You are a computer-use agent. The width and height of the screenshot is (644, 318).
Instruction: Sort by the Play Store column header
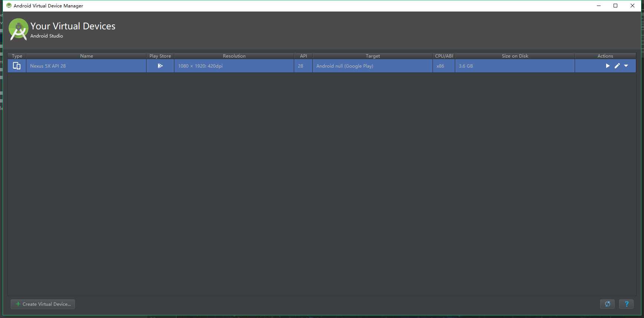pyautogui.click(x=160, y=56)
